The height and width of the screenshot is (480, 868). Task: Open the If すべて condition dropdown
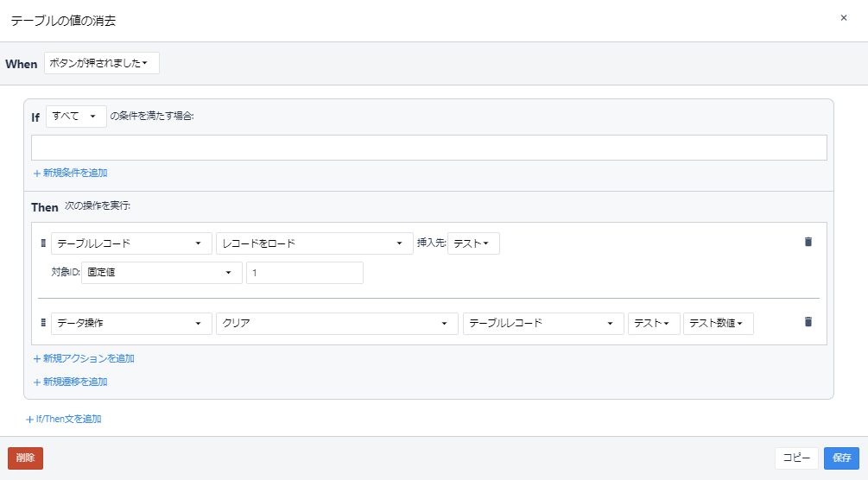(76, 117)
